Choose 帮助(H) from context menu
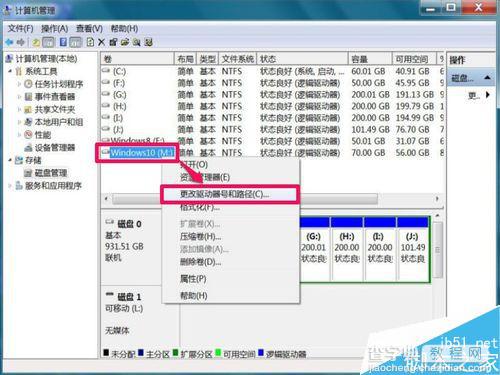Viewport: 500px width, 375px height. 230,295
